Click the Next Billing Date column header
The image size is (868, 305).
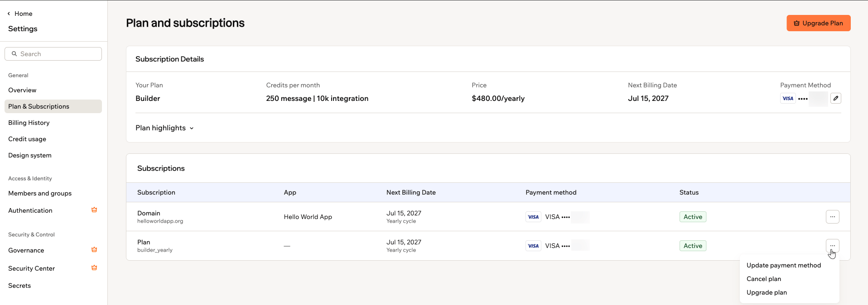point(411,192)
